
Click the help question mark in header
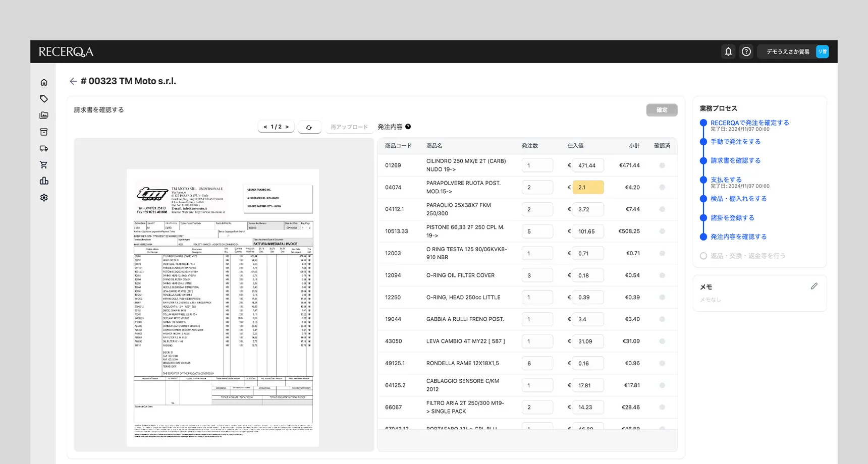(746, 51)
